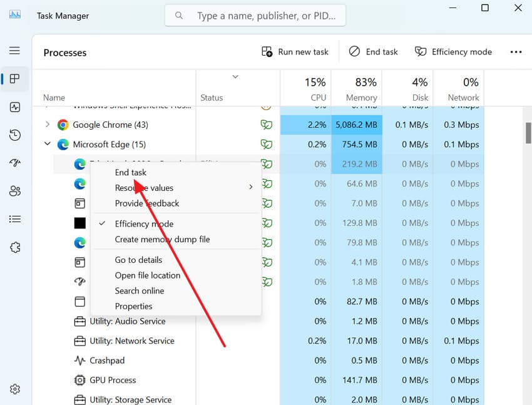
Task: Click End task in the toolbar
Action: (x=373, y=52)
